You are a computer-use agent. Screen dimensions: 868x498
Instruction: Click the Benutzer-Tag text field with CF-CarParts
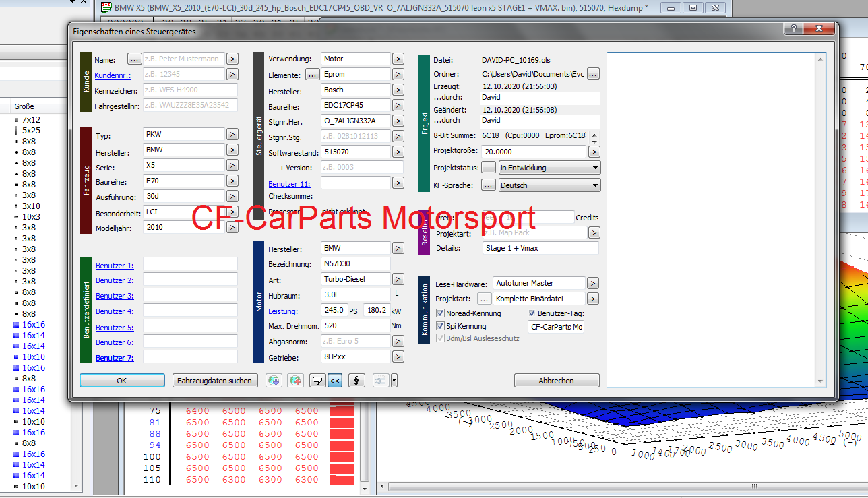click(x=557, y=327)
